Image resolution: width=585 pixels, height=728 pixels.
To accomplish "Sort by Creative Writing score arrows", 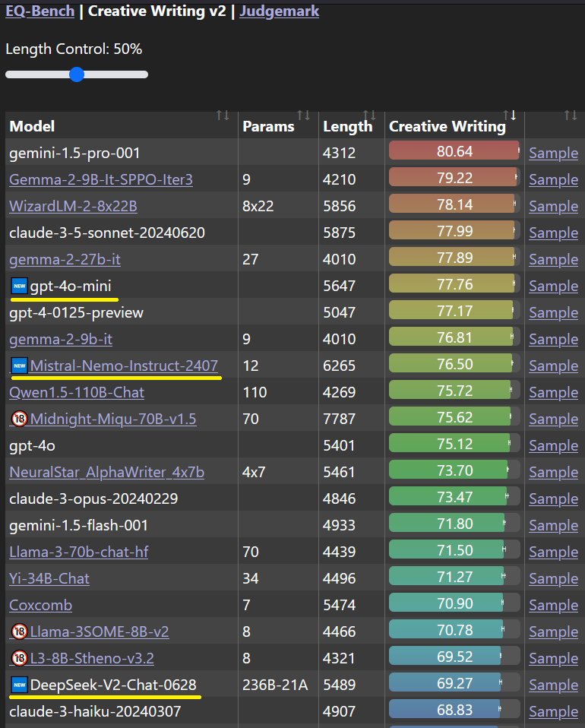I will (510, 116).
